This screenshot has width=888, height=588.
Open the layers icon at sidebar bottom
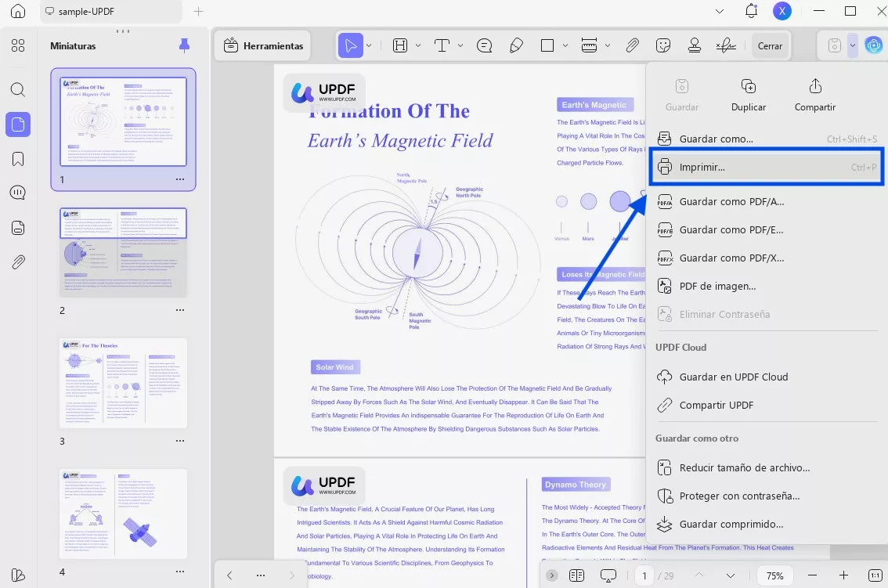(x=18, y=575)
